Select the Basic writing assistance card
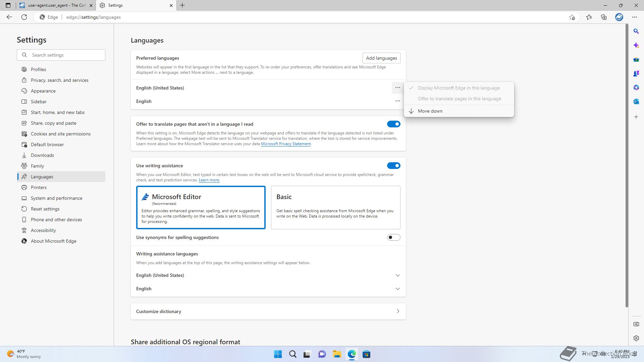The height and width of the screenshot is (362, 644). point(335,207)
